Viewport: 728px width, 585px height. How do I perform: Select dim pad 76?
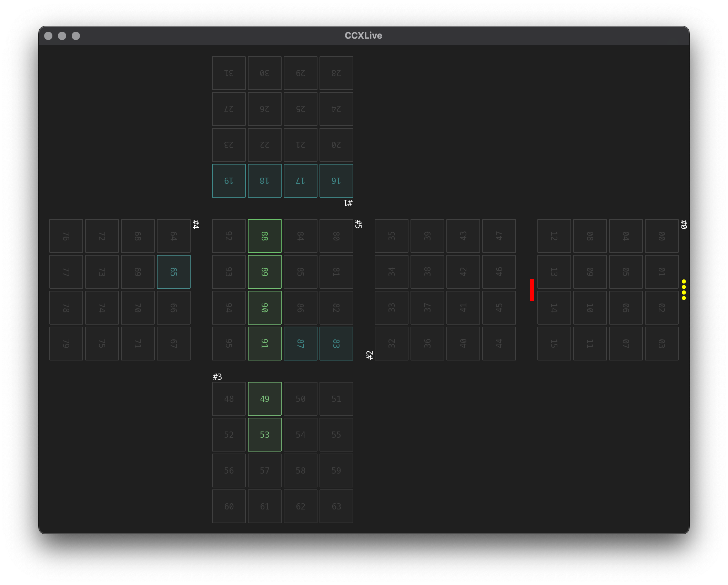tap(66, 236)
